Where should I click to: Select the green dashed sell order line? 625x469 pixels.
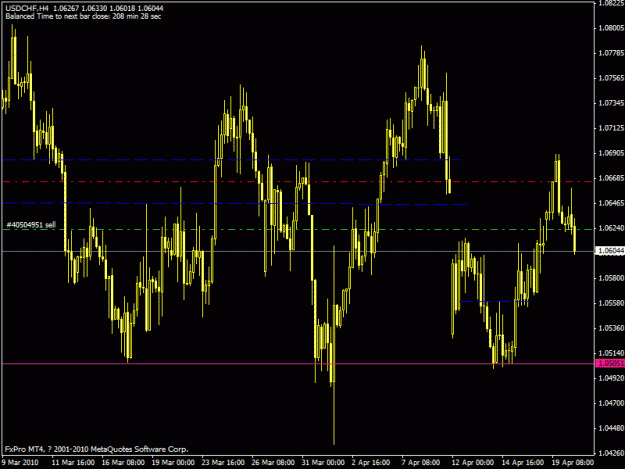[297, 230]
